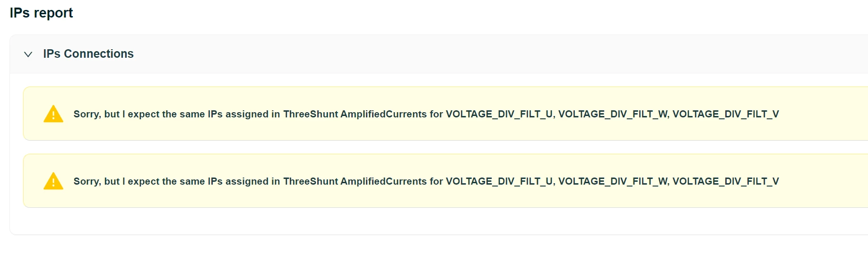
Task: Click VOLTAGE_DIV_FILT_V in the first warning
Action: [x=726, y=114]
